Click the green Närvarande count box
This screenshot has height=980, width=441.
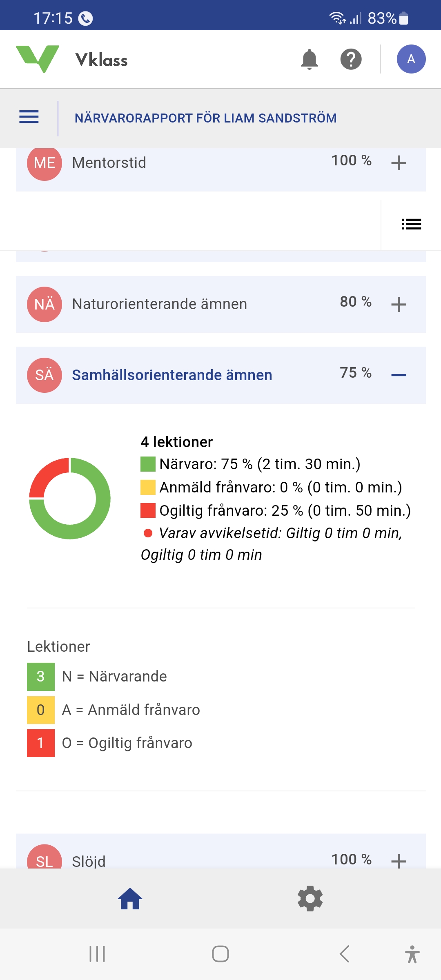pyautogui.click(x=41, y=677)
